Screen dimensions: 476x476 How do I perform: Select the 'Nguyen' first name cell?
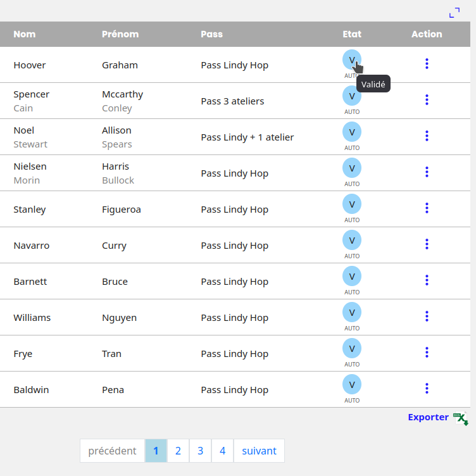click(x=119, y=318)
